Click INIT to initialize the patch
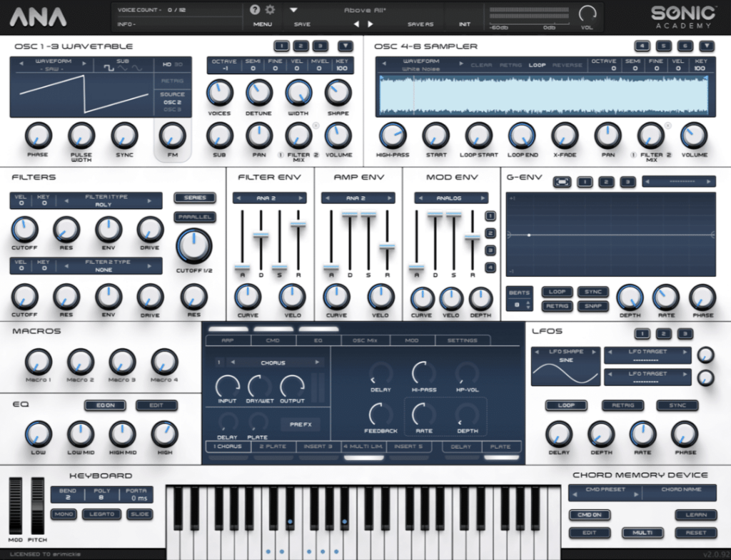Image resolution: width=731 pixels, height=560 pixels. pyautogui.click(x=465, y=23)
